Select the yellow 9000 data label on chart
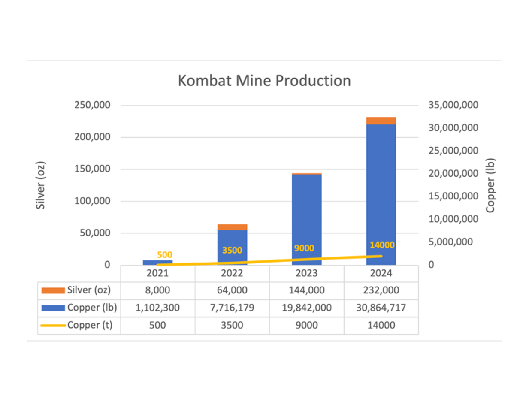This screenshot has width=532, height=399. [x=304, y=248]
